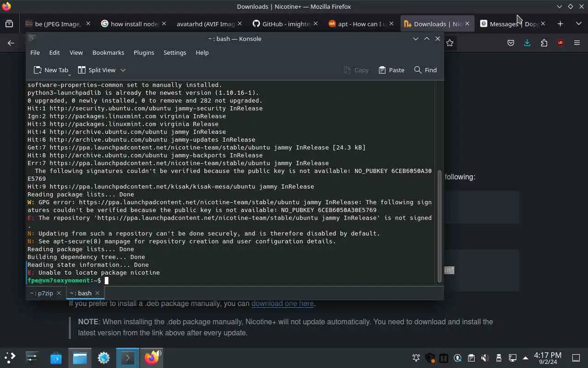Screen dimensions: 588x368
Task: Click the Firefox back arrow button
Action: 11,43
